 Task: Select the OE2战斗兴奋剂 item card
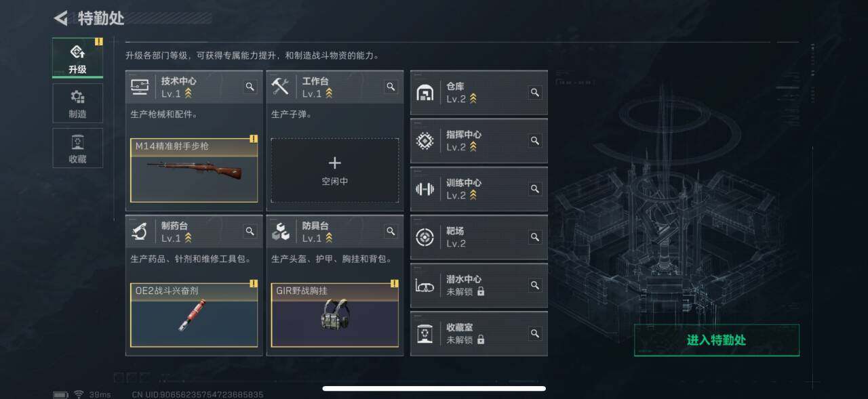coord(194,315)
